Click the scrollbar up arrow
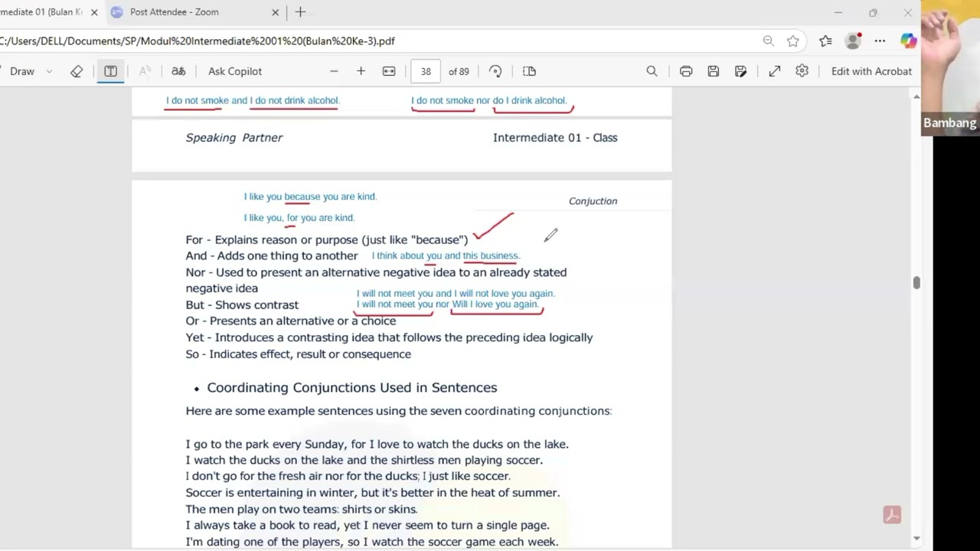This screenshot has width=980, height=551. pyautogui.click(x=916, y=96)
